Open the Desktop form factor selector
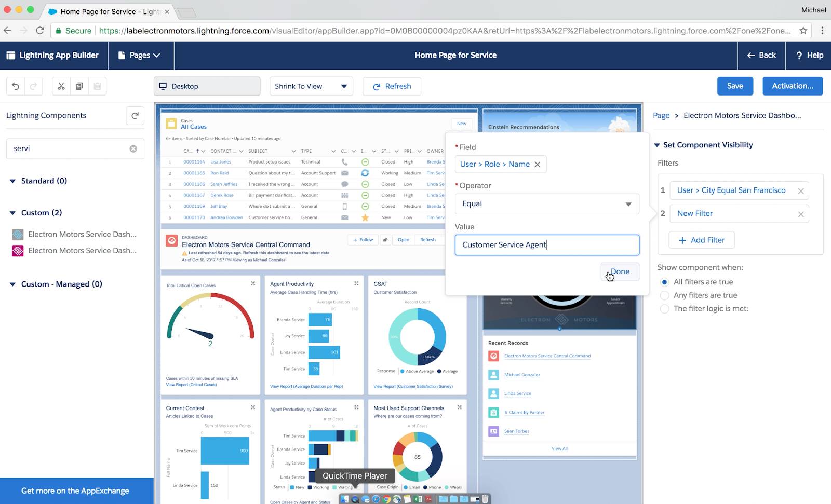Screen dimensions: 831x504 click(207, 87)
